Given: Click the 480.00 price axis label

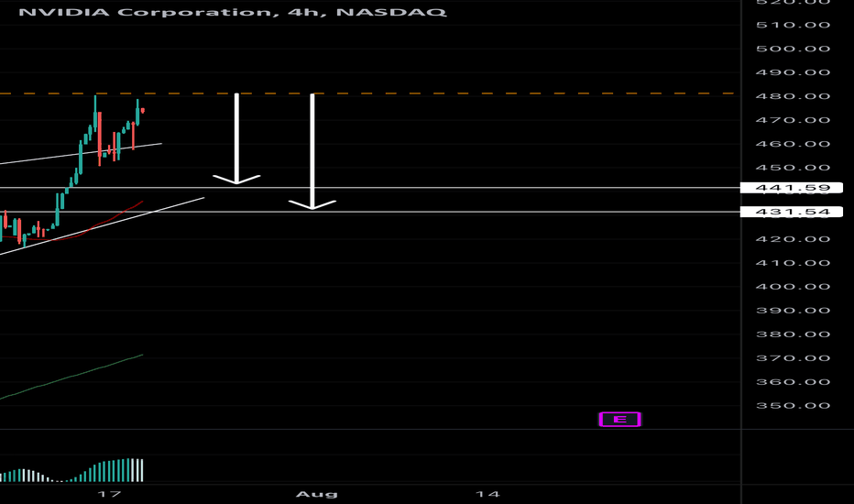Looking at the screenshot, I should pyautogui.click(x=793, y=96).
